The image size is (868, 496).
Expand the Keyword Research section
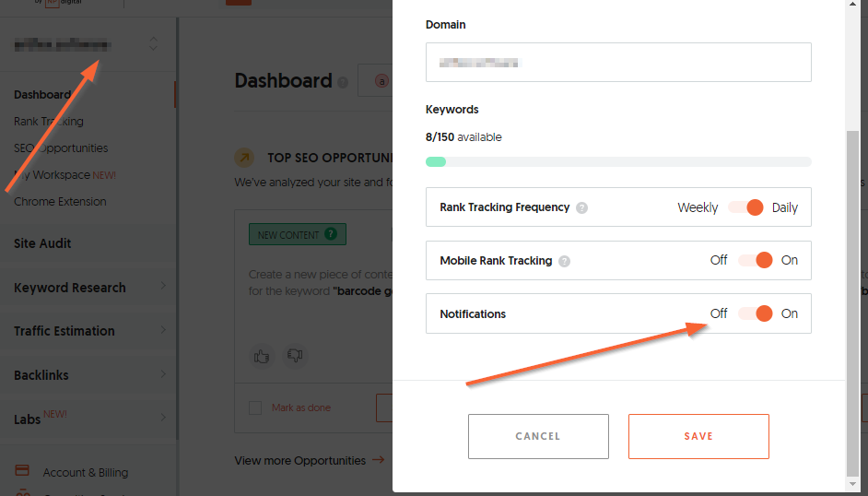point(88,288)
